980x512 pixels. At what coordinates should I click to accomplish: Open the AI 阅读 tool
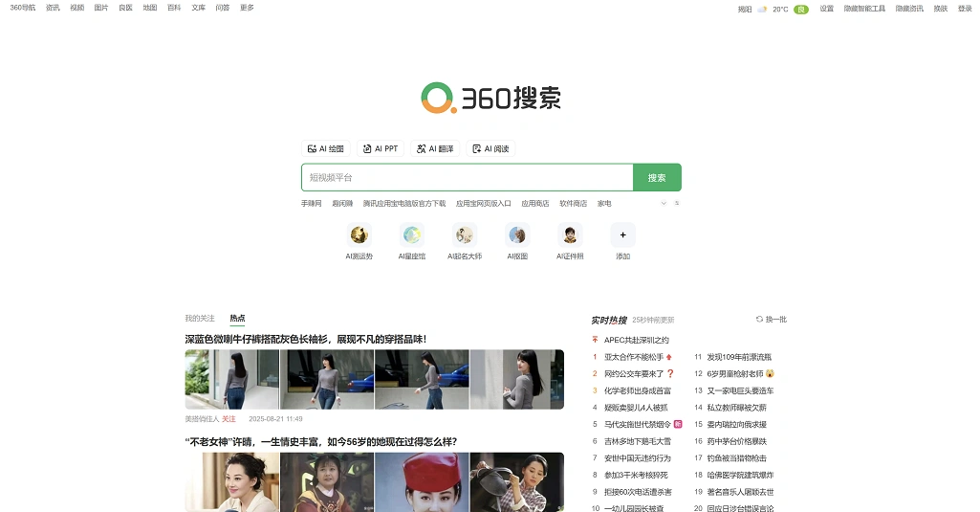tap(490, 149)
